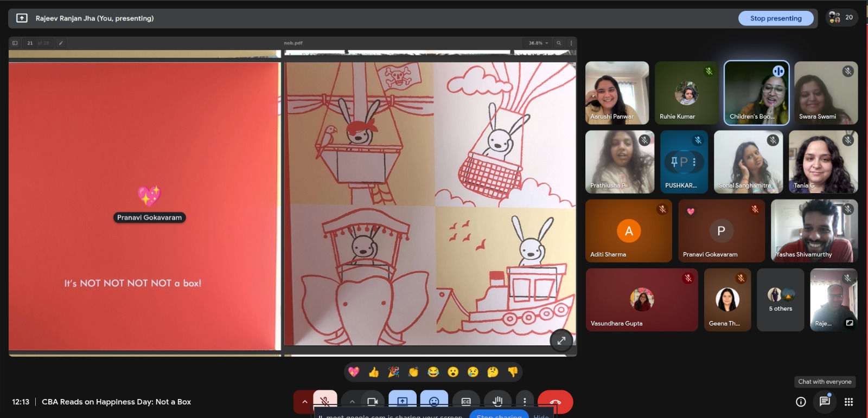
Task: Open the PDF annotation pencil tool
Action: (61, 43)
